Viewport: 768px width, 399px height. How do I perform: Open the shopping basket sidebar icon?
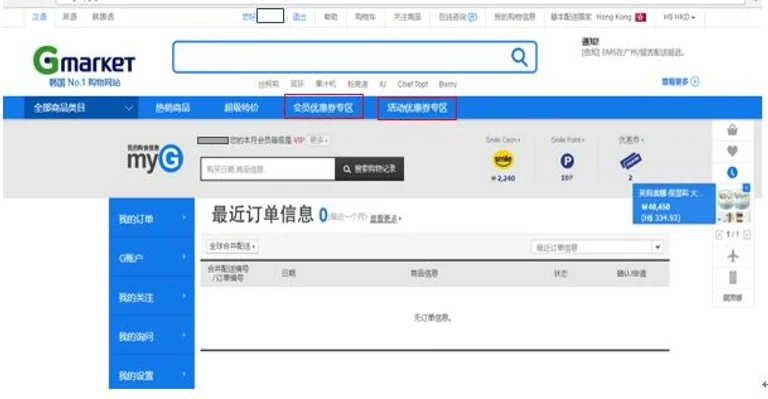point(732,130)
